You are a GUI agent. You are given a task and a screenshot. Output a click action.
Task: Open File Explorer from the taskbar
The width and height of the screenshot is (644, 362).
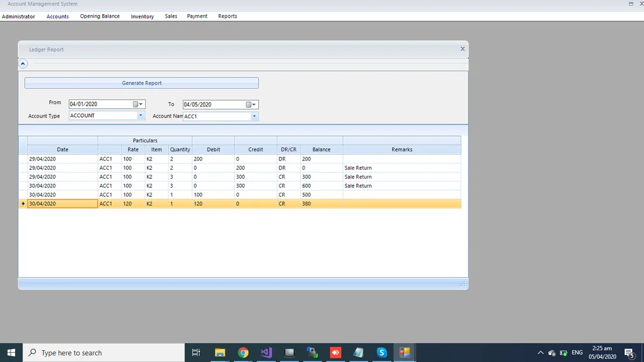point(220,353)
